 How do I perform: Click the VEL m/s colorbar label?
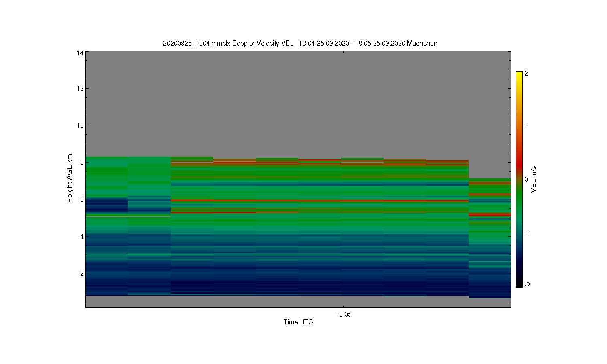tap(534, 179)
